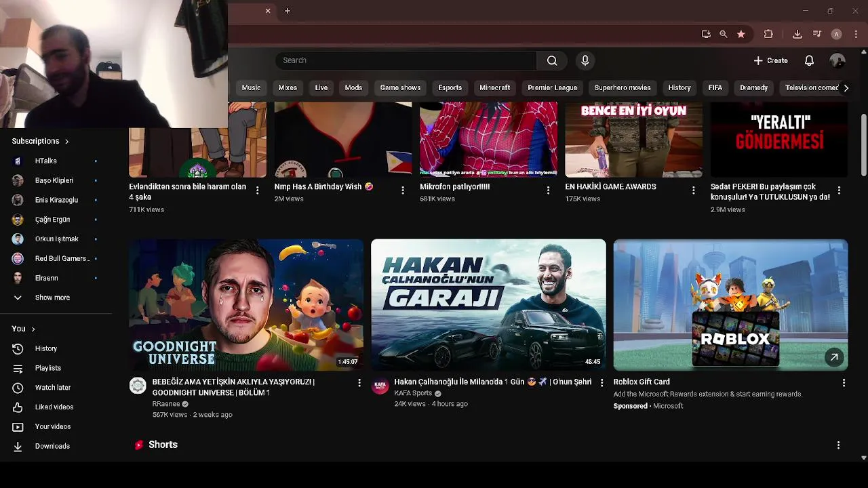
Task: Open options for EN HAKİKİ GAME AWARDS
Action: [x=693, y=190]
